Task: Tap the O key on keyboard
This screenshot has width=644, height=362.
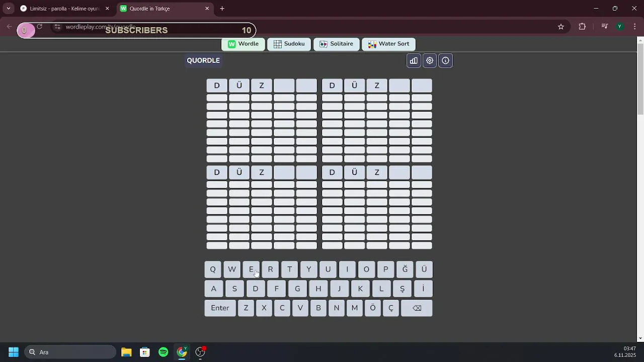Action: [x=366, y=269]
